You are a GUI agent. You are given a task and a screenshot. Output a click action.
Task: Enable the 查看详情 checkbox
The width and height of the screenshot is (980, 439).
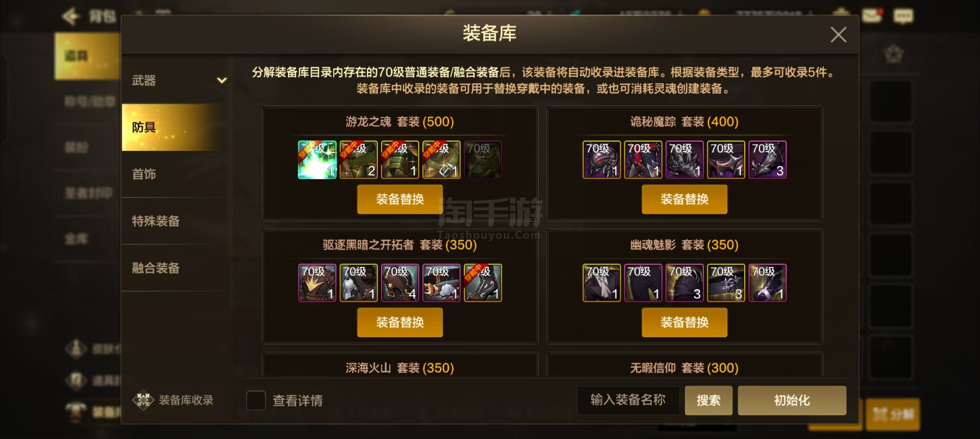(256, 400)
